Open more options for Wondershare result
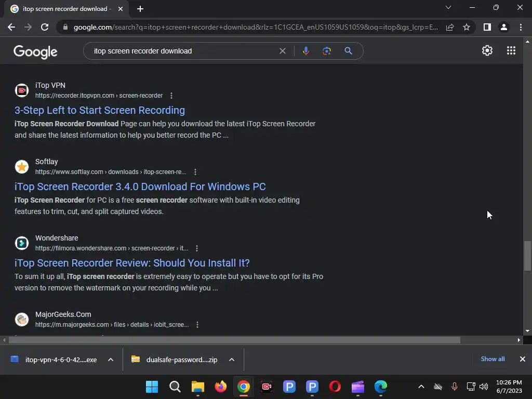Image resolution: width=532 pixels, height=399 pixels. (x=197, y=248)
